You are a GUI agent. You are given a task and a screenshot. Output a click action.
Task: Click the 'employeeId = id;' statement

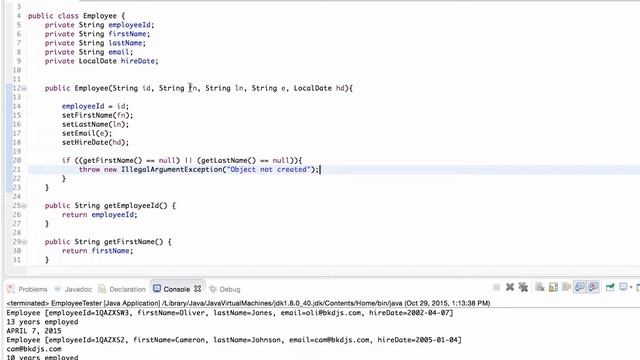(95, 106)
